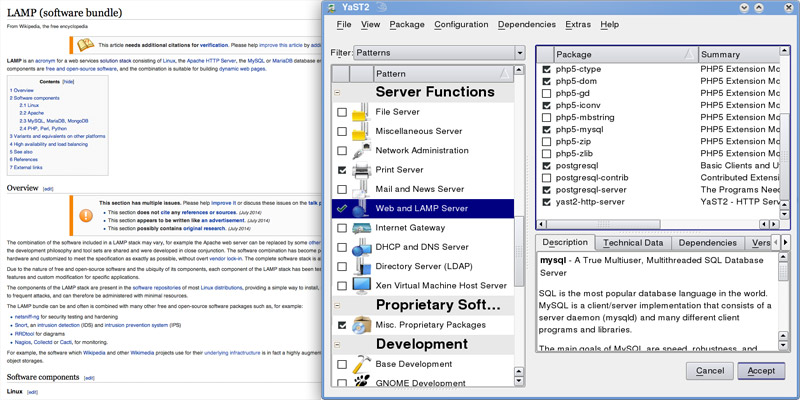This screenshot has height=400, width=800.
Task: Follow the '2 Software components' contents link
Action: pyautogui.click(x=34, y=97)
